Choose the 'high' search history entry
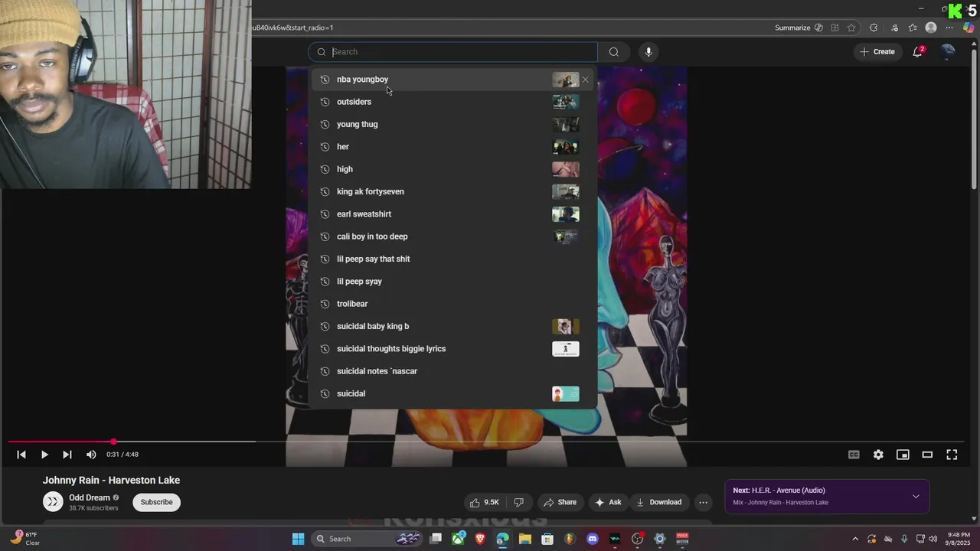 click(x=453, y=169)
